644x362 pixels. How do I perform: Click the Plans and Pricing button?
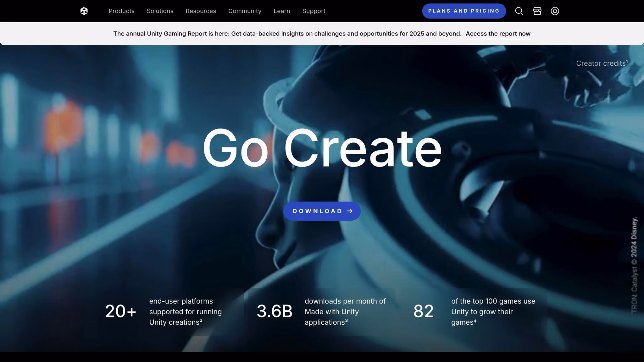[x=464, y=11]
